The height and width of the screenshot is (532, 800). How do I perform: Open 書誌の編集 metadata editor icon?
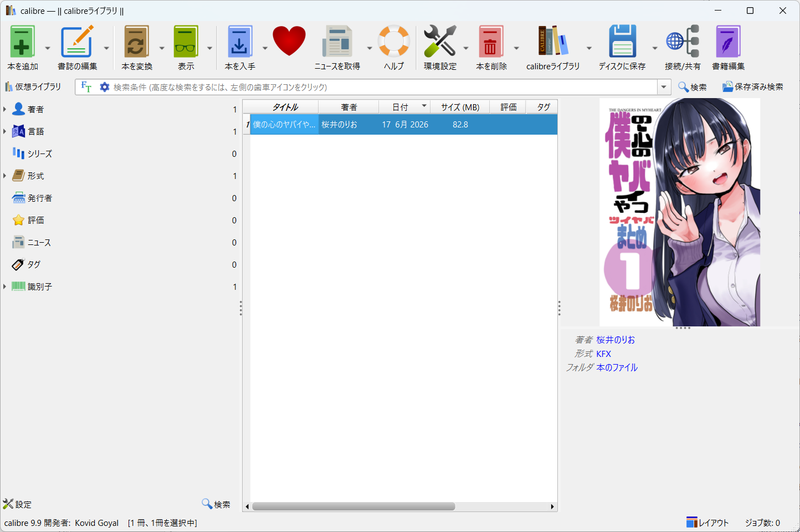point(77,42)
